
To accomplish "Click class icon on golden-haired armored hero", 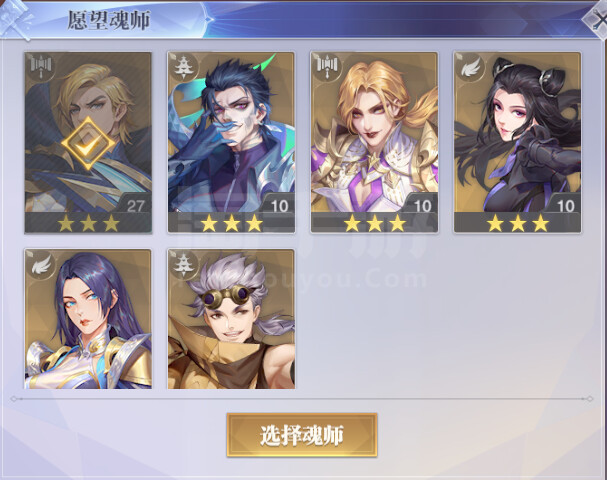I will click(x=327, y=65).
